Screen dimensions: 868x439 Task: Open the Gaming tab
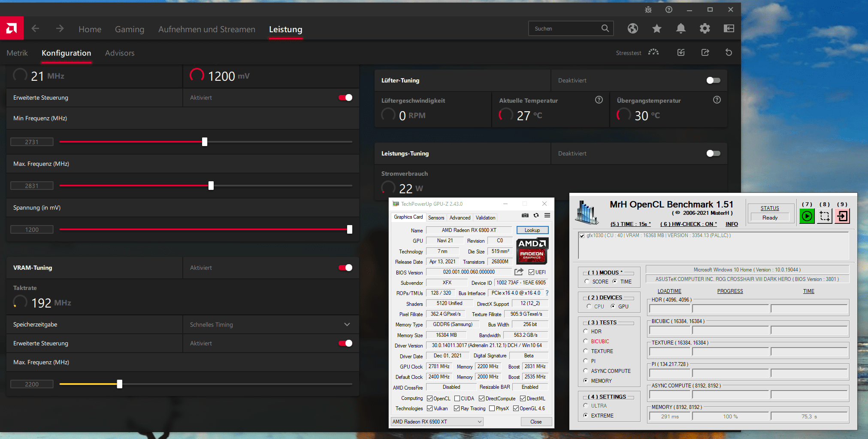tap(130, 29)
